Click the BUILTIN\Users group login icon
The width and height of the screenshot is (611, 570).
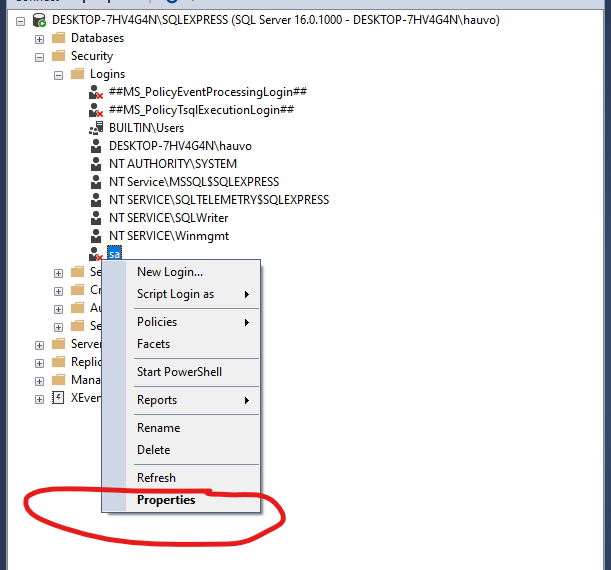[96, 128]
